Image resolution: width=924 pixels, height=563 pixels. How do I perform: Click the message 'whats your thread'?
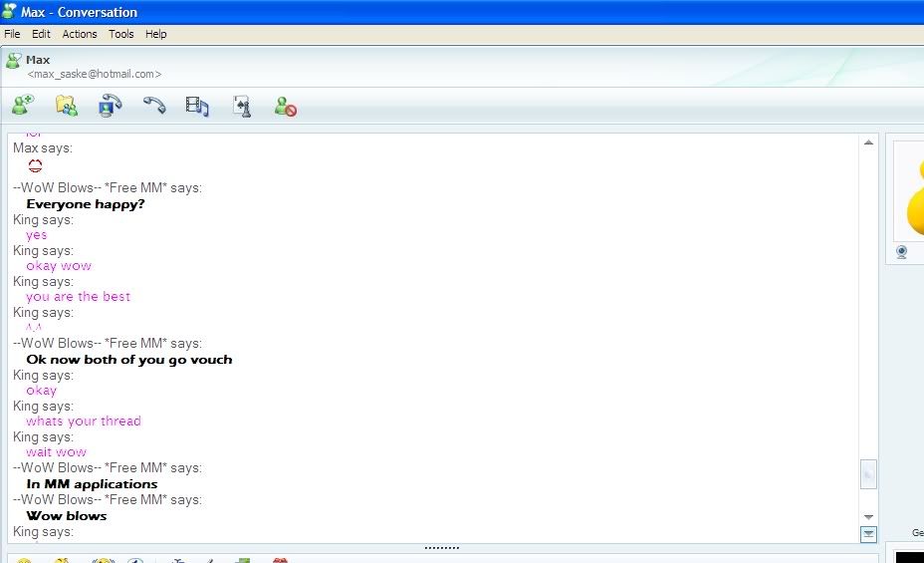(84, 421)
